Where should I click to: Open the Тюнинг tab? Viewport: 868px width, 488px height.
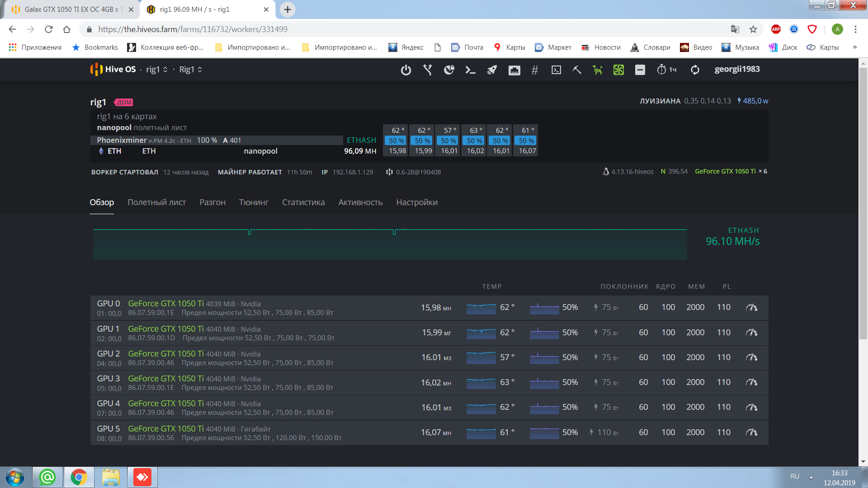[254, 202]
